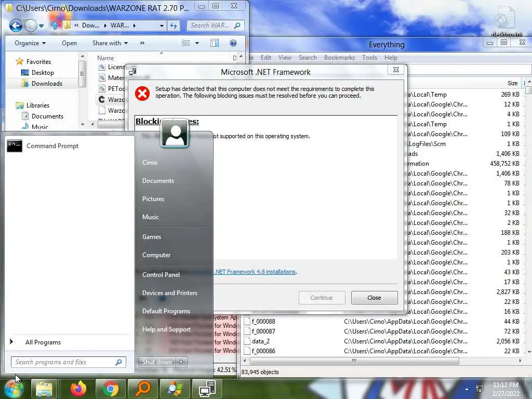532x399 pixels.
Task: Open Search menu in Everything
Action: coord(308,58)
